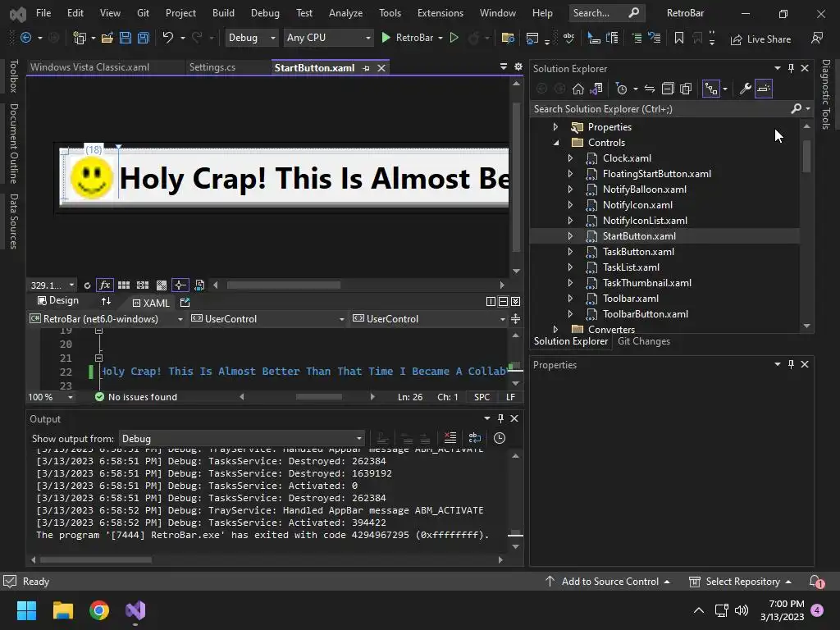Collapse the Controls folder node
Screen dimensions: 840x630
click(x=555, y=143)
